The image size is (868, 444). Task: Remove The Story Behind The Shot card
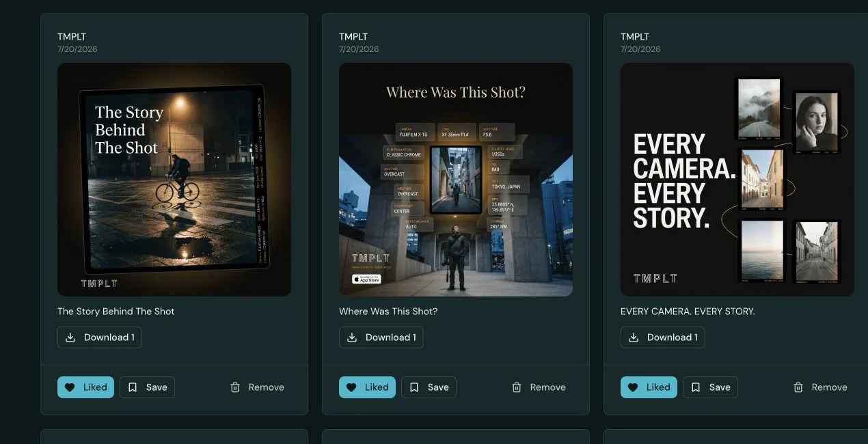(x=257, y=387)
